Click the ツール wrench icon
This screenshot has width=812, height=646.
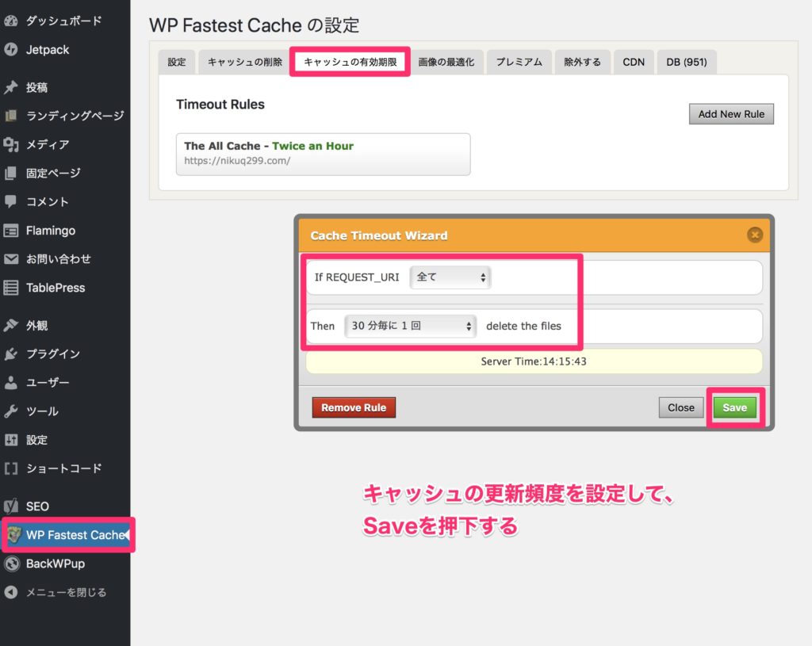11,411
